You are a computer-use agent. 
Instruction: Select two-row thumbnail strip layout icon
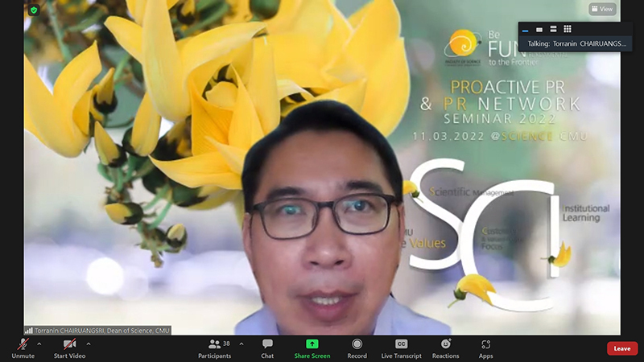(x=553, y=29)
